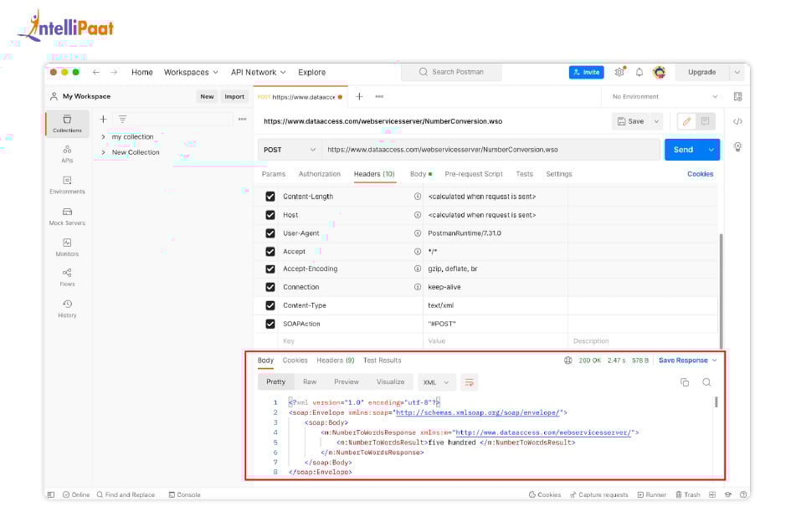
Task: Open the code snippet icon
Action: pyautogui.click(x=737, y=121)
